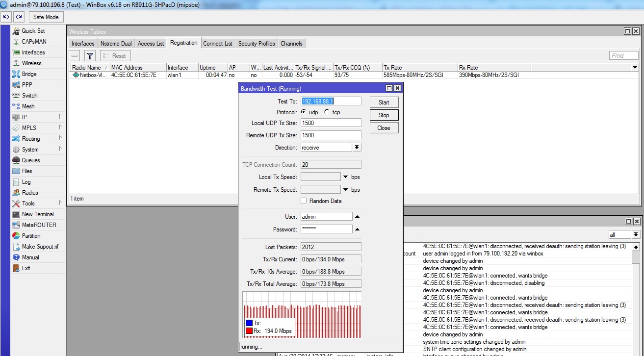The height and width of the screenshot is (356, 644).
Task: Open the CAPsMAN menu icon
Action: click(16, 42)
